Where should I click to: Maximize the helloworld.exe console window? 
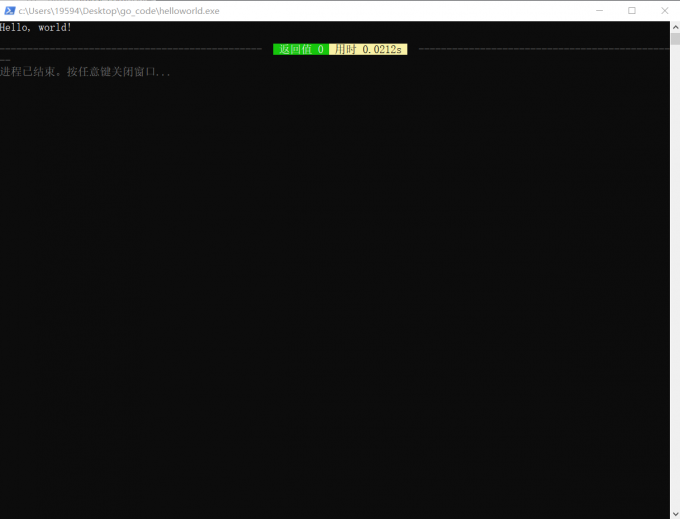tap(632, 10)
